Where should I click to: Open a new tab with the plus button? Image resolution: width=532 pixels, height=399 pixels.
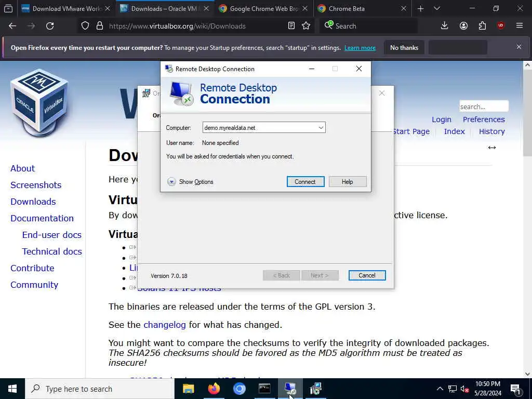(420, 8)
